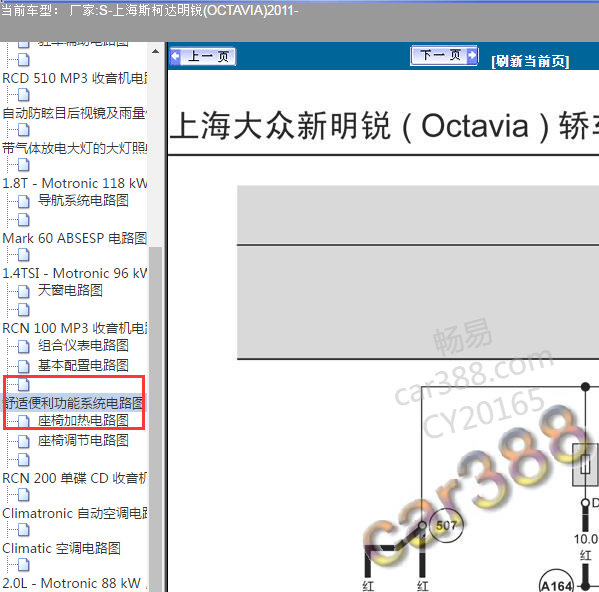Click the tree panel vertical scrollbar thumb
Viewport: 599px width, 592px height.
155,419
